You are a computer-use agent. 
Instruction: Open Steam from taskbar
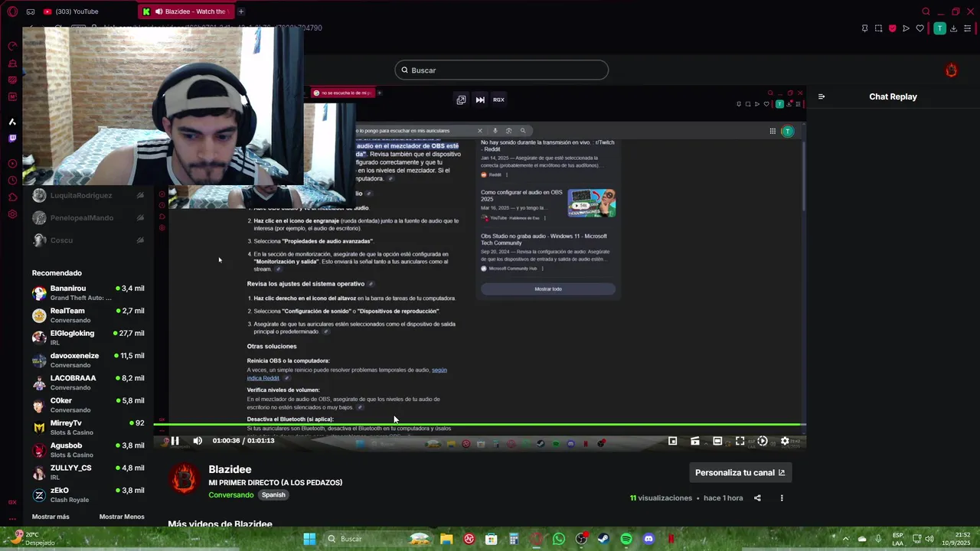pos(603,539)
